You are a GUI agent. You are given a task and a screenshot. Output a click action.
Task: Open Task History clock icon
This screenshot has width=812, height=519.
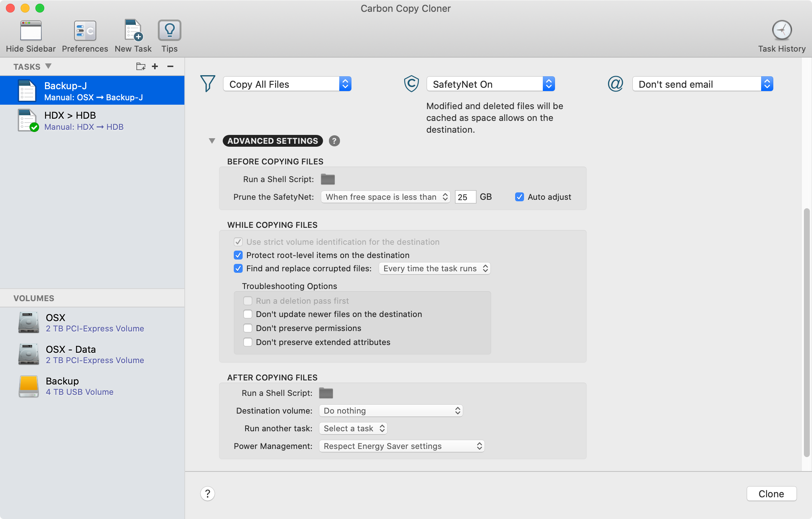[781, 31]
